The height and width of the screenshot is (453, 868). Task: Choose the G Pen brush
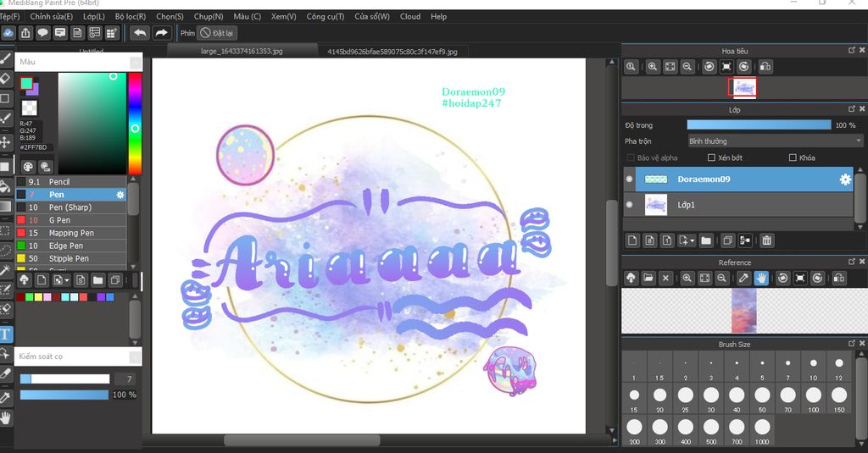[x=71, y=220]
